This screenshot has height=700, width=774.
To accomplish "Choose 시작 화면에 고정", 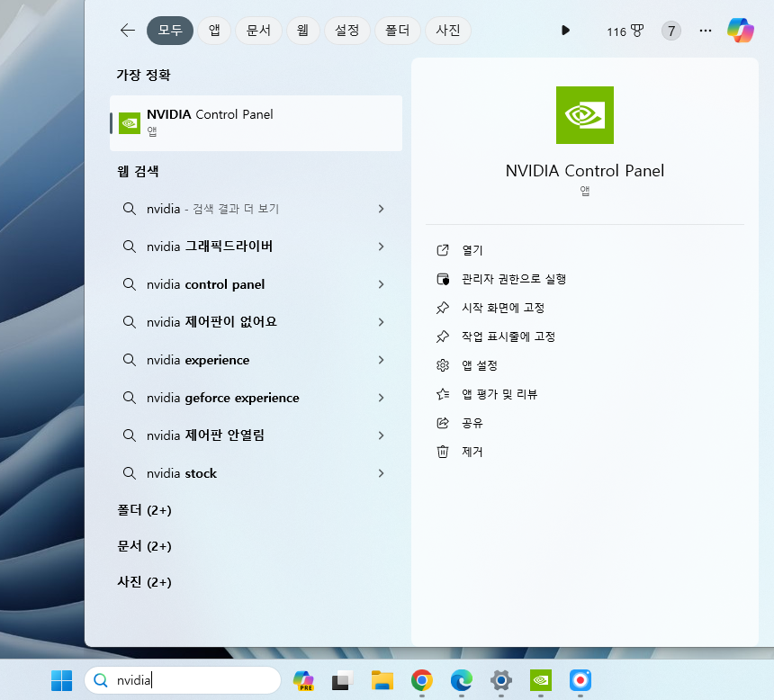I will coord(503,308).
